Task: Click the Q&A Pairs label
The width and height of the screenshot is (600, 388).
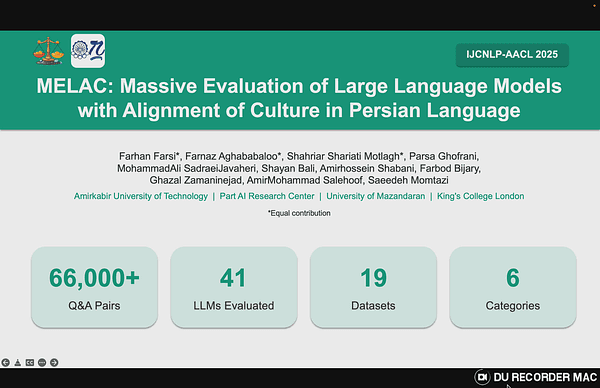Action: tap(94, 306)
